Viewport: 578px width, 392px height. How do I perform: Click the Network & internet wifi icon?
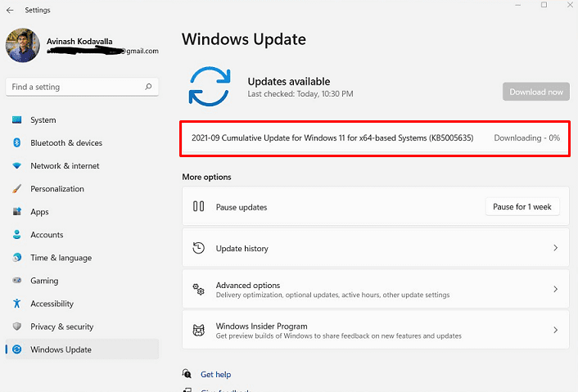16,166
